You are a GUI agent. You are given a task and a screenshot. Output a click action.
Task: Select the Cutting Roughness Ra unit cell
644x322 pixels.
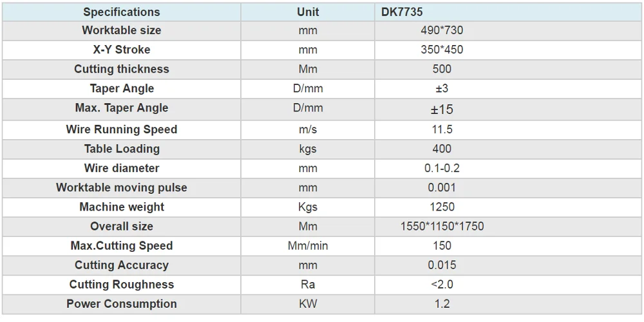(x=308, y=284)
